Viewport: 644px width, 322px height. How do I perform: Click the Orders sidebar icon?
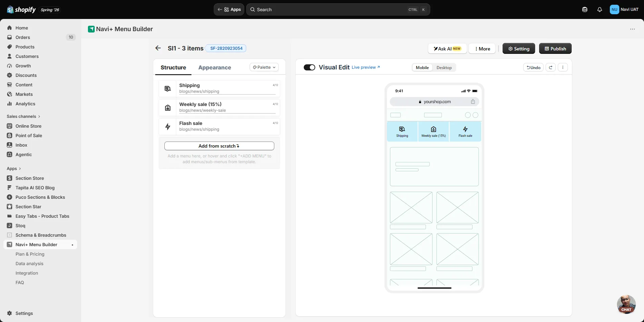pos(9,37)
